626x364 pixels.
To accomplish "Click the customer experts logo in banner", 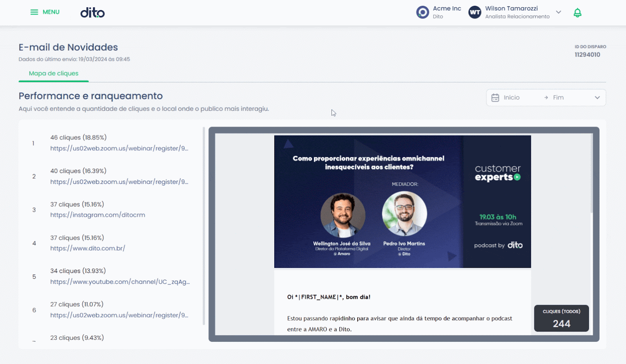I will click(x=498, y=173).
